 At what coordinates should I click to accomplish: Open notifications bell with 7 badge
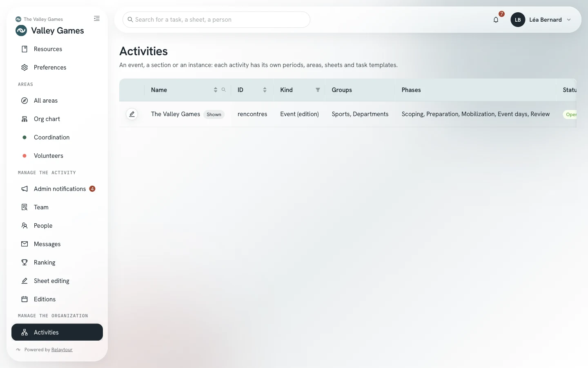click(x=496, y=20)
